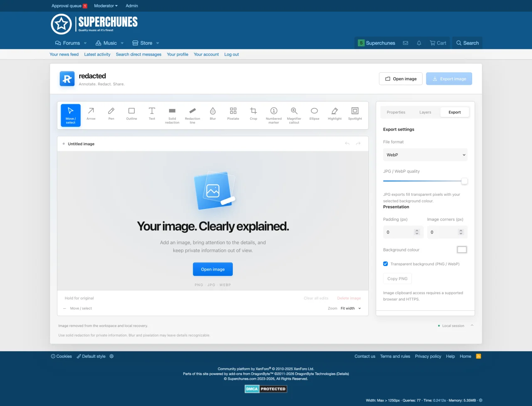Expand the Store menu arrow
This screenshot has height=406, width=532.
tap(158, 43)
